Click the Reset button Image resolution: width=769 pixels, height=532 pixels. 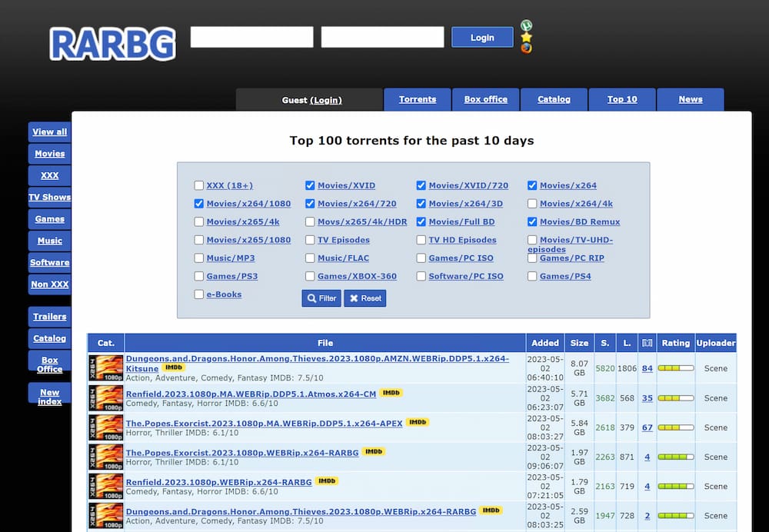click(365, 298)
